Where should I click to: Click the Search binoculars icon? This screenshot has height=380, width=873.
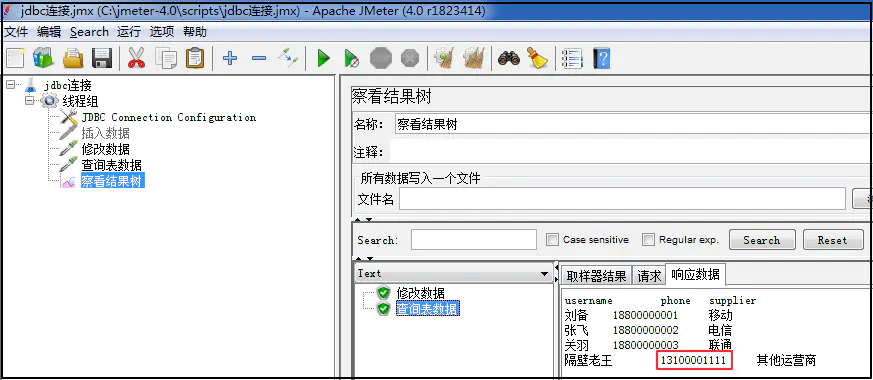click(x=509, y=58)
